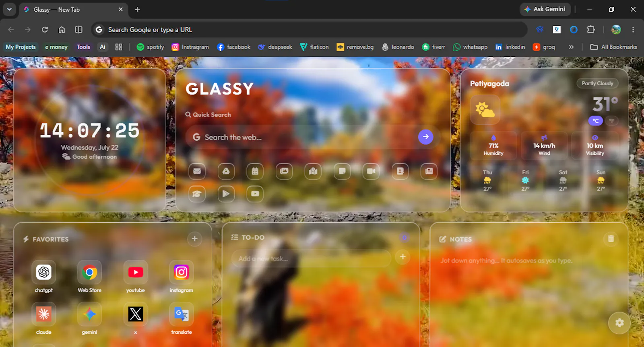Reload the current page
The image size is (644, 347).
[x=45, y=29]
